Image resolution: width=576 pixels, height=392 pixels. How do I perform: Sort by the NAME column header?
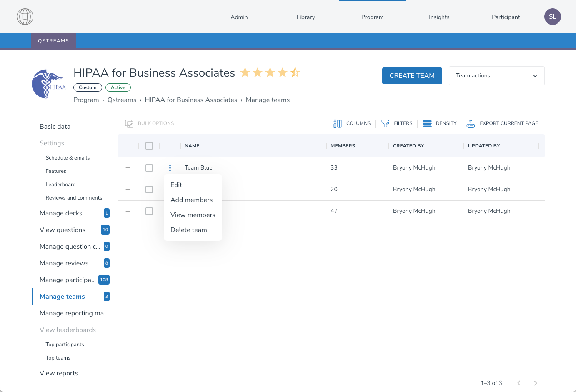[192, 146]
